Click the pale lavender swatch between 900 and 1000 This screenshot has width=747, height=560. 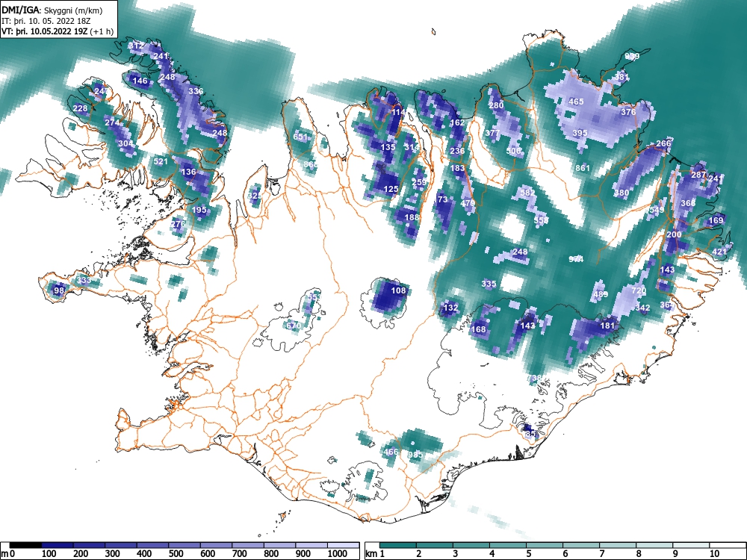[x=311, y=545]
